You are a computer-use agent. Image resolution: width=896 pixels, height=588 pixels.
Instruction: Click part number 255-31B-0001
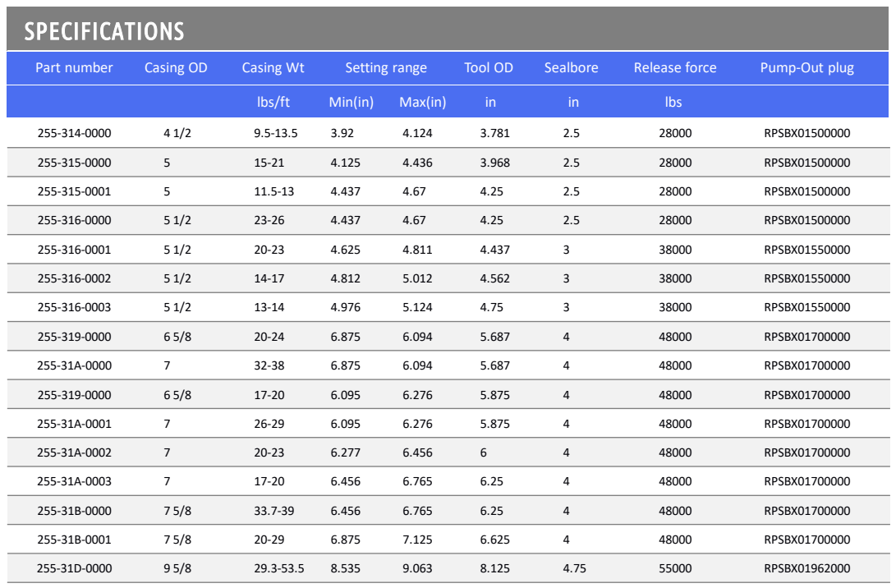coord(74,540)
